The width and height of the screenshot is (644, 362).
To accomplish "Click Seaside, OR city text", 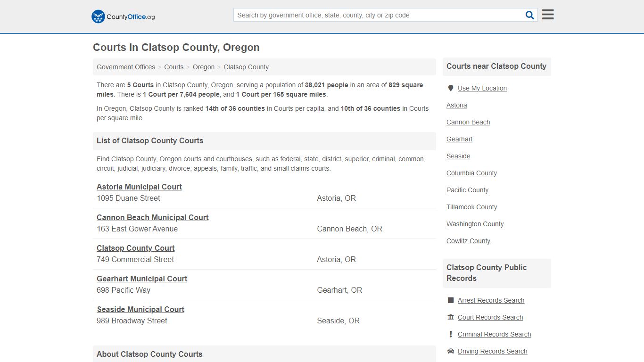I will [339, 321].
